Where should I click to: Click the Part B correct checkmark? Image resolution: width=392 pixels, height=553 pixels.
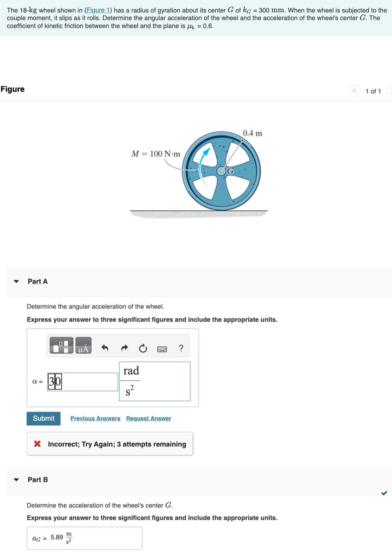tap(384, 493)
